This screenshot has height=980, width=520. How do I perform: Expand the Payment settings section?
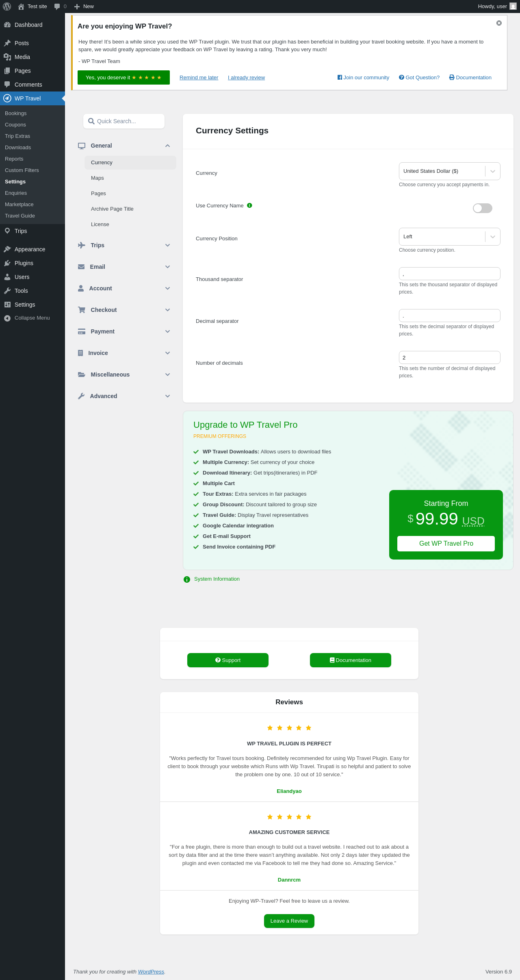[124, 331]
